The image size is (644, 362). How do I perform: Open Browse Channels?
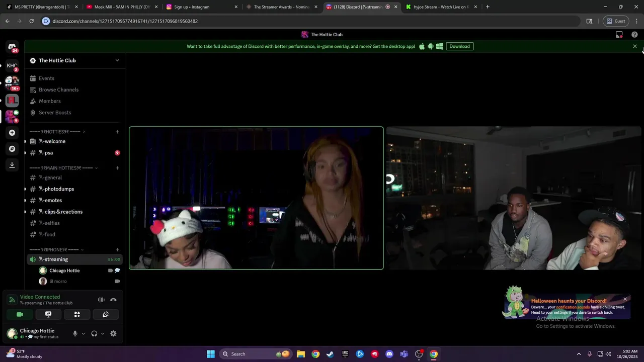pyautogui.click(x=74, y=89)
